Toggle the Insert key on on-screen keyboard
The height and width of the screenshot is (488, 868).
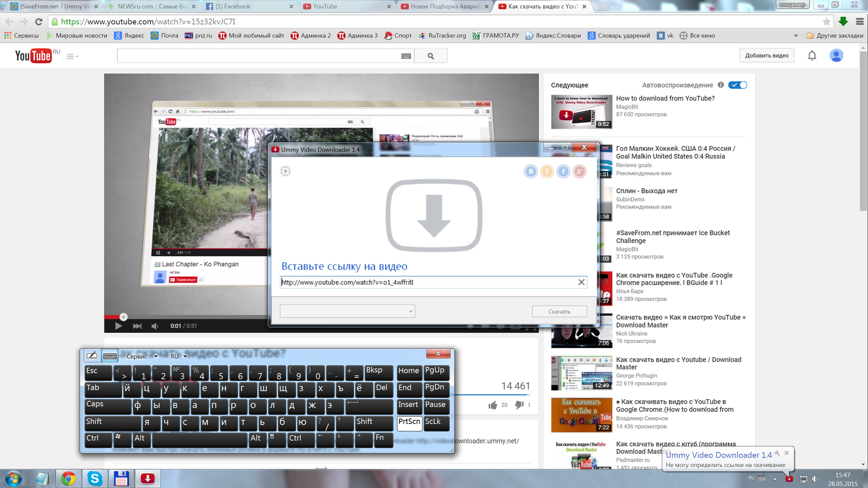coord(409,406)
